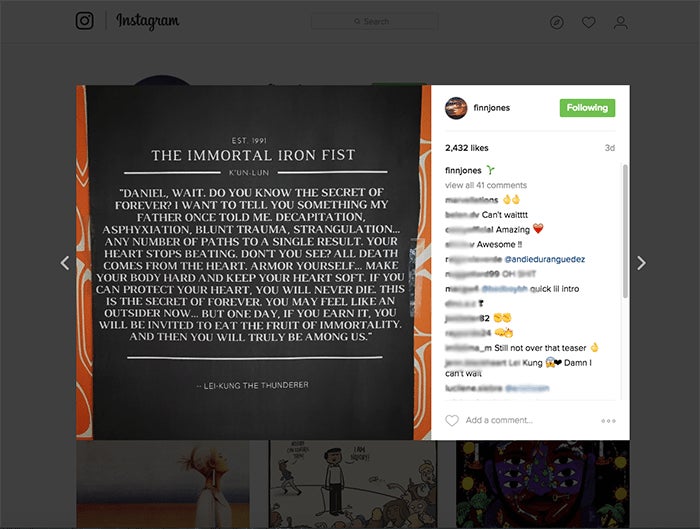Focus the Search field in the header
Image resolution: width=700 pixels, height=529 pixels.
[x=374, y=21]
